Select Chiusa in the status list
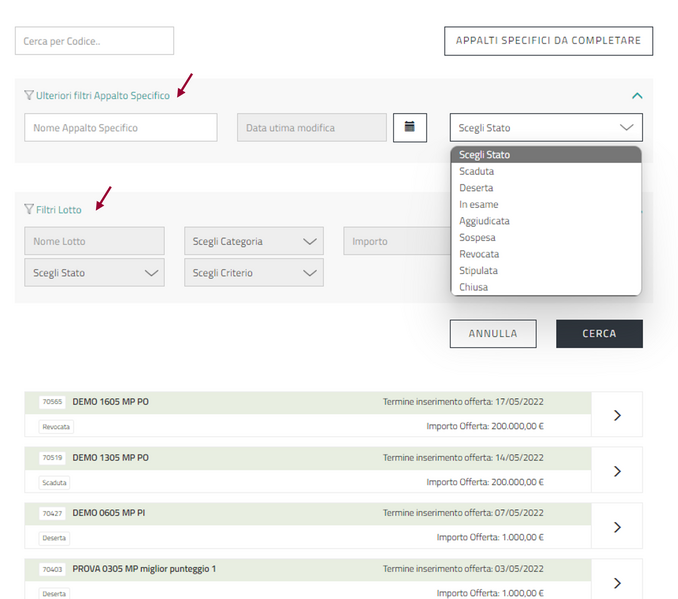Viewport: 678px width, 599px height. [x=473, y=287]
